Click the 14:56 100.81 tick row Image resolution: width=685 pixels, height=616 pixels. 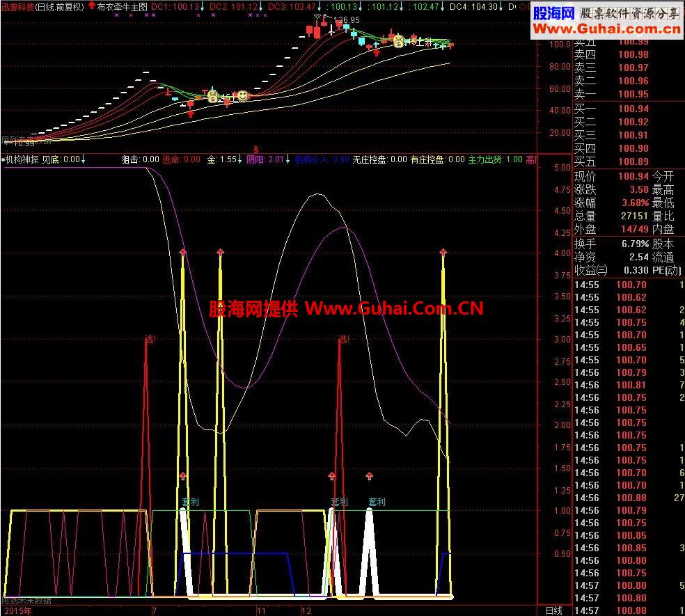click(629, 386)
